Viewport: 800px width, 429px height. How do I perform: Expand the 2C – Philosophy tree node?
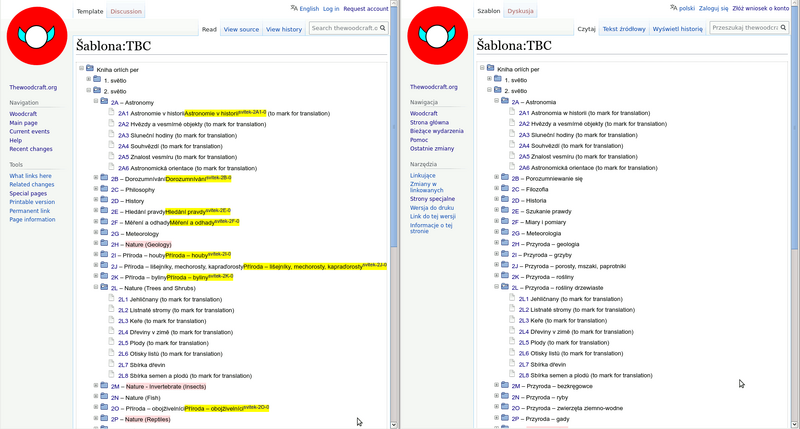tap(95, 188)
